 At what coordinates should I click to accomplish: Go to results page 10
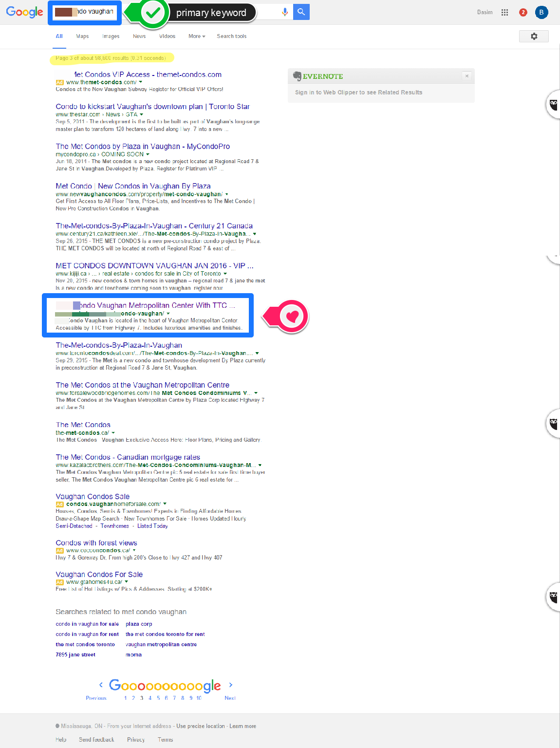click(199, 698)
